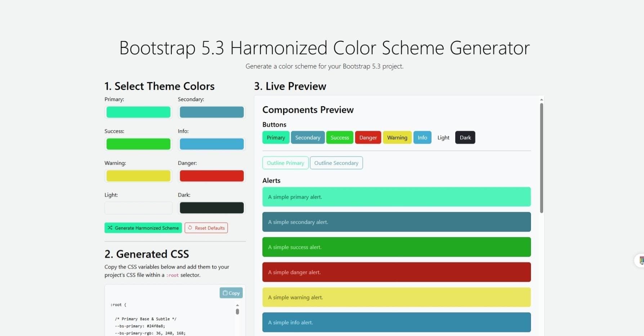Open the Dark color picker swatch

coord(211,208)
